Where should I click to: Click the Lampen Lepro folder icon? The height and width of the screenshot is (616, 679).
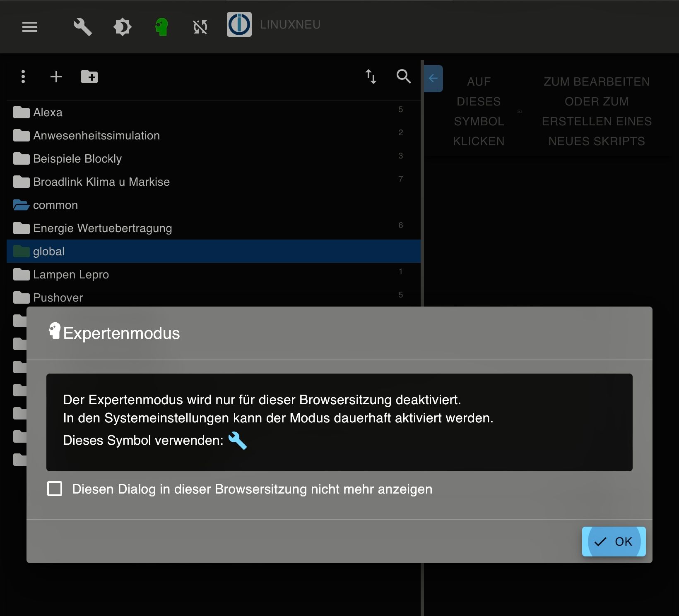tap(22, 274)
